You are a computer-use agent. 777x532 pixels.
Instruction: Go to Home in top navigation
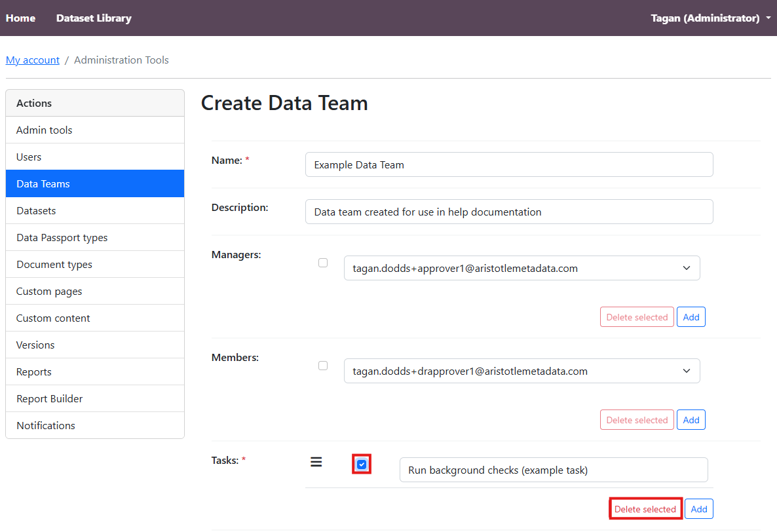[21, 18]
